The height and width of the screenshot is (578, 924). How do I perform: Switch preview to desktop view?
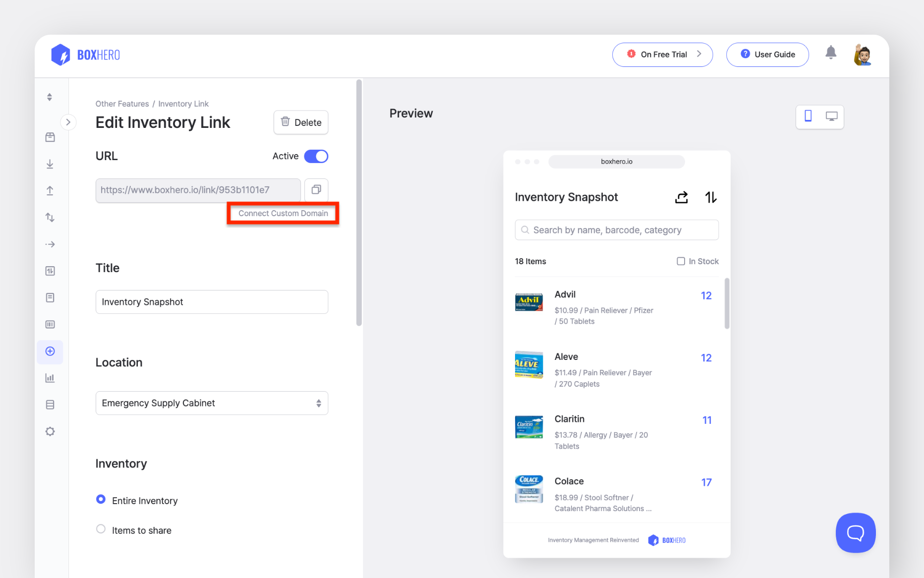(x=831, y=116)
